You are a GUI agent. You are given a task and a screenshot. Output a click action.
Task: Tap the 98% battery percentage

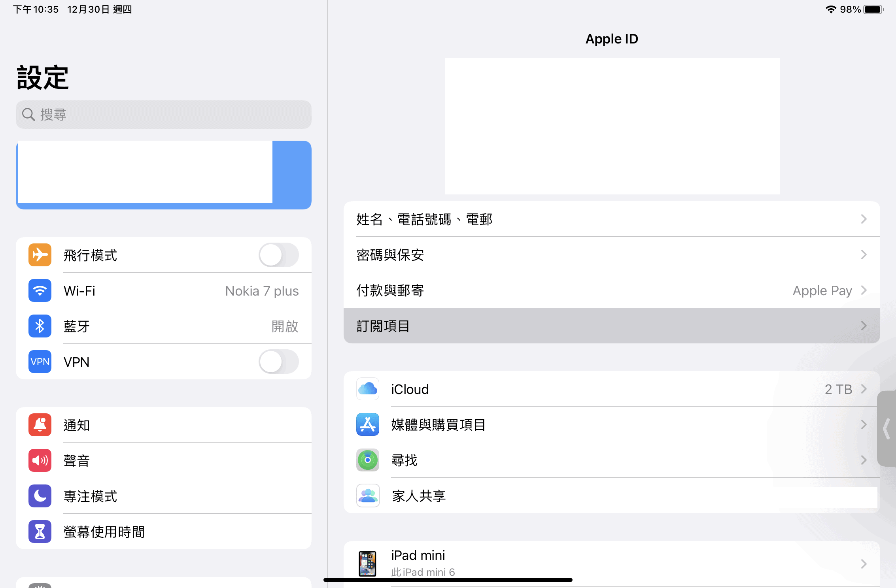click(x=851, y=9)
